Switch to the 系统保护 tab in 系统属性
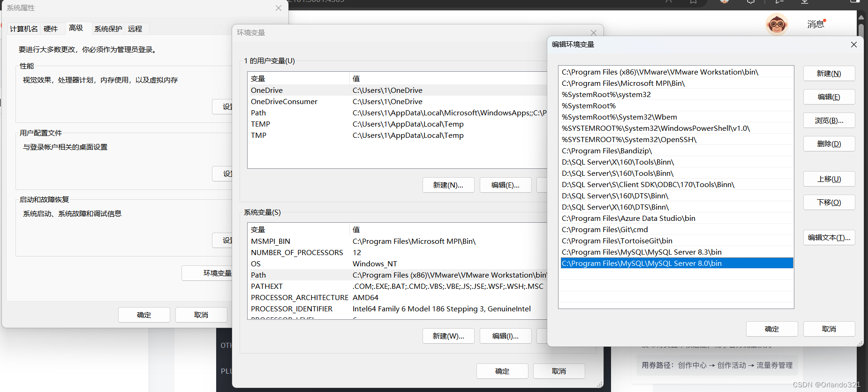This screenshot has width=868, height=392. click(x=108, y=29)
